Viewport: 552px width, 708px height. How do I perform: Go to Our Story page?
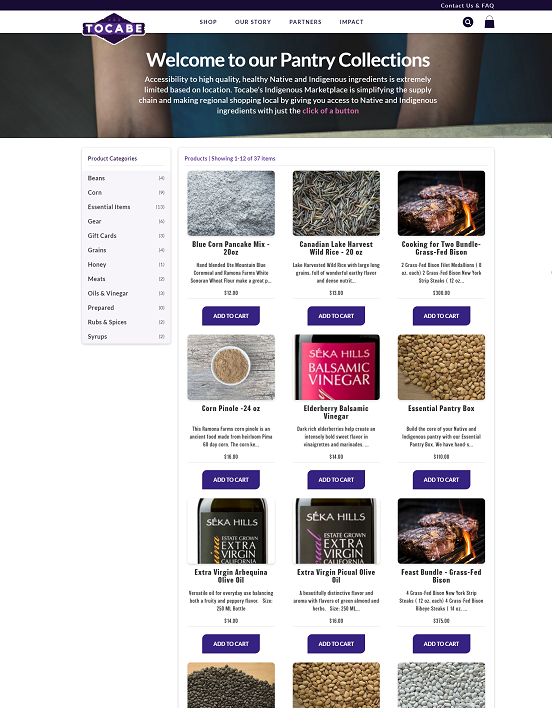(253, 22)
